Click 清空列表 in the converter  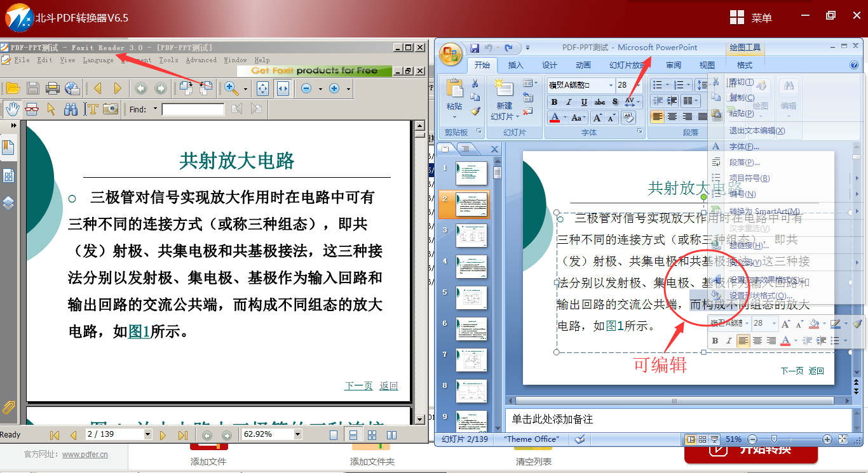point(534,462)
